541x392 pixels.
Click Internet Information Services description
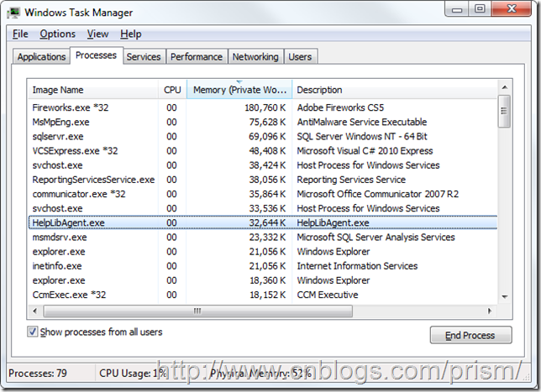pyautogui.click(x=357, y=266)
